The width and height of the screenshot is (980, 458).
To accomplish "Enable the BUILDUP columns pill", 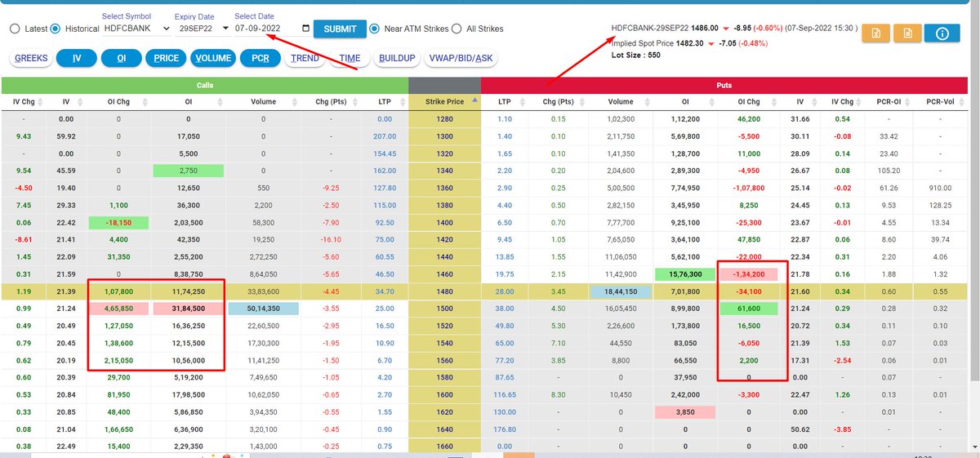I will 397,59.
